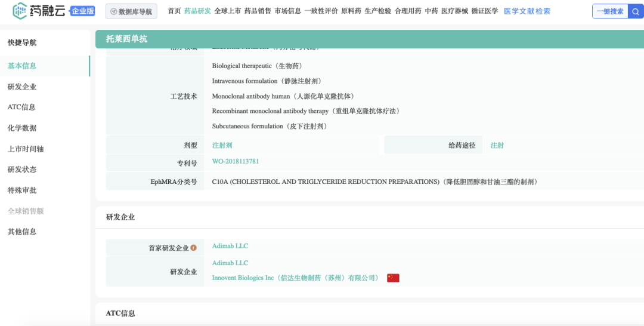Viewport: 644px width, 326px height.
Task: Click Adimab LLC under 首家研发企业
Action: [x=230, y=246]
